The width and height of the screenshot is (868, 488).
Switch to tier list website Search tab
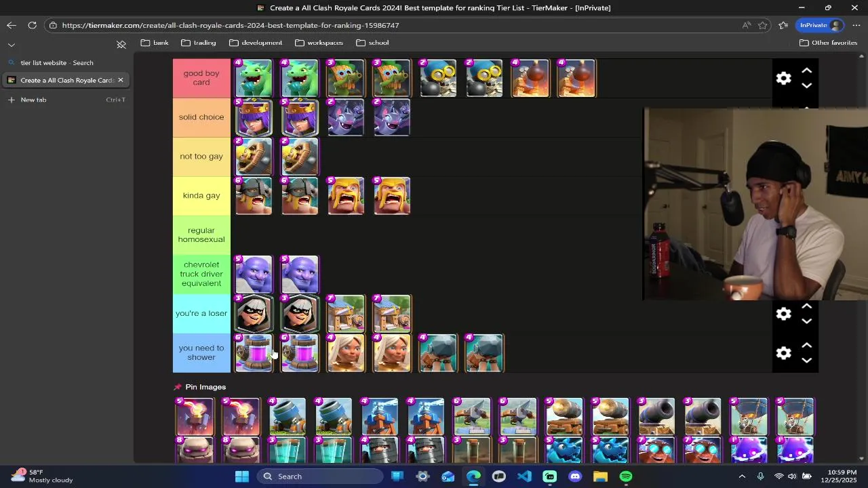[65, 62]
